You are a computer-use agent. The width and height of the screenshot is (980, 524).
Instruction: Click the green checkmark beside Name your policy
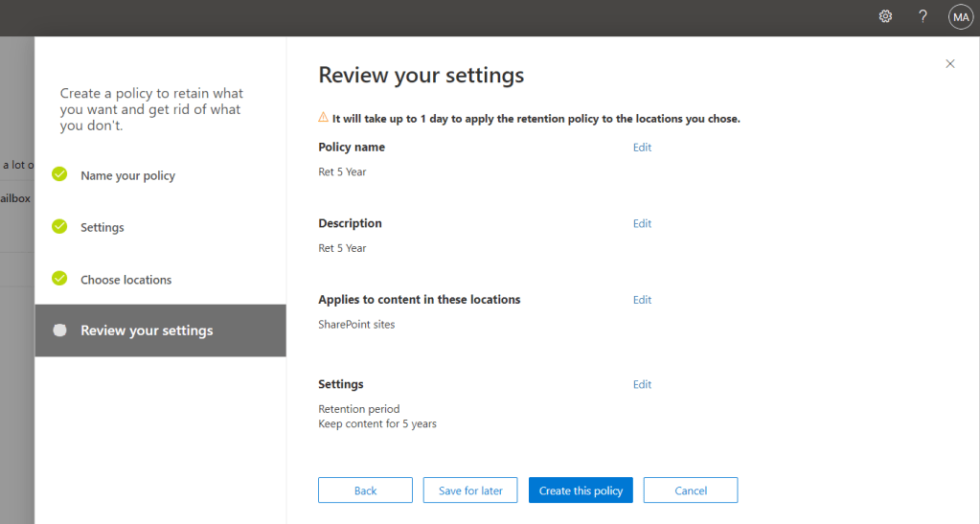click(59, 174)
